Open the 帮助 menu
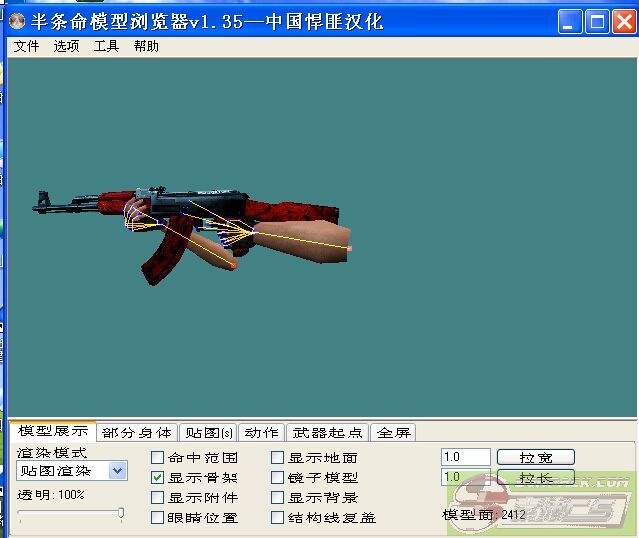Screen dimensions: 639x538 click(x=146, y=46)
